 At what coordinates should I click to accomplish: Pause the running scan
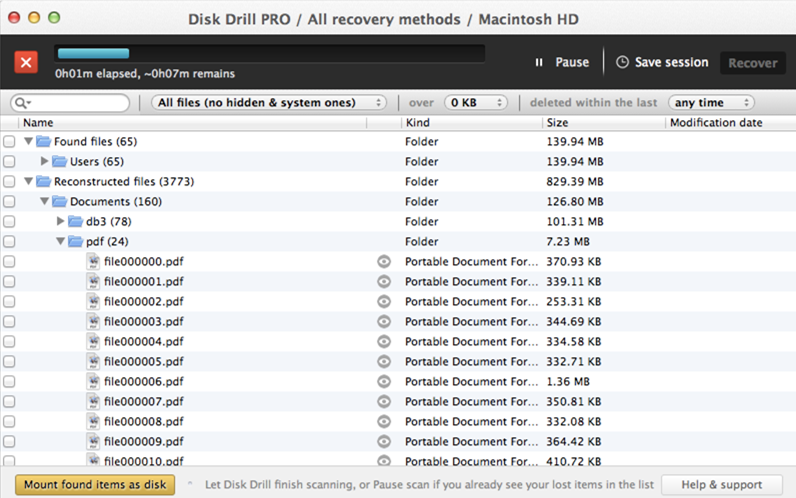click(562, 62)
